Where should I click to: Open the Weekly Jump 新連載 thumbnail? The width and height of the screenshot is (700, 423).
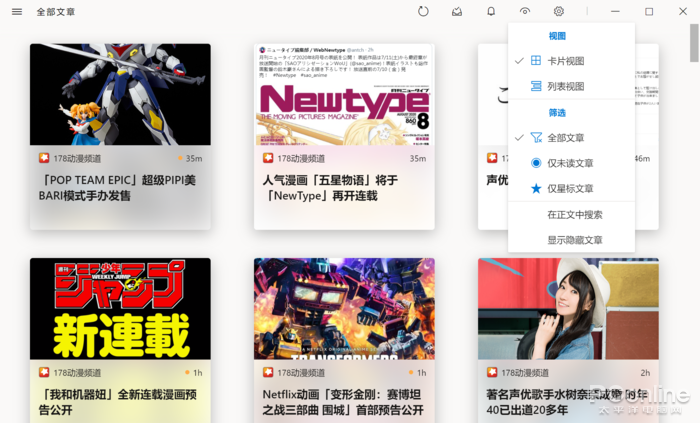(x=121, y=309)
